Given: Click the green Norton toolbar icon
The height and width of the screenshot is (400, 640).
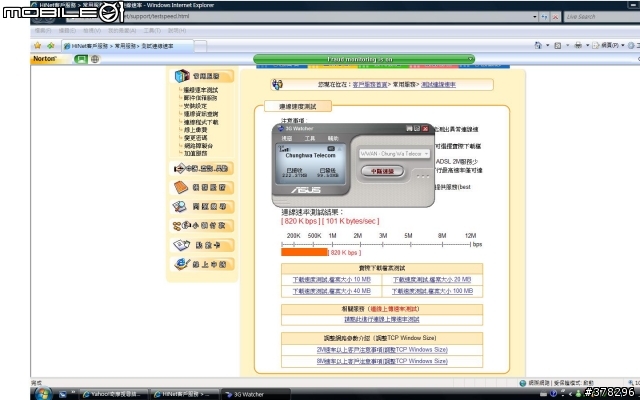Looking at the screenshot, I should click(81, 59).
